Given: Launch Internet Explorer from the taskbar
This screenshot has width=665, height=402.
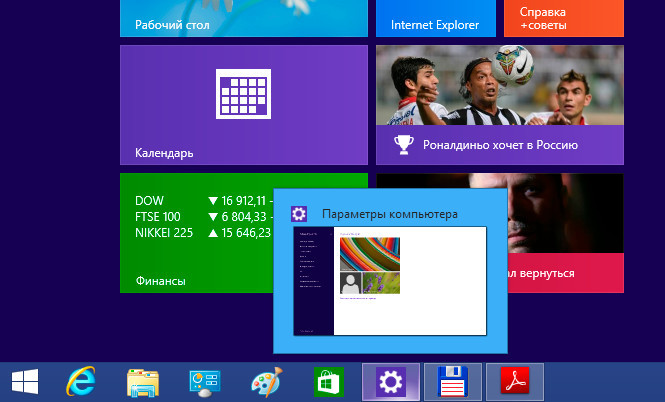Looking at the screenshot, I should click(x=82, y=381).
